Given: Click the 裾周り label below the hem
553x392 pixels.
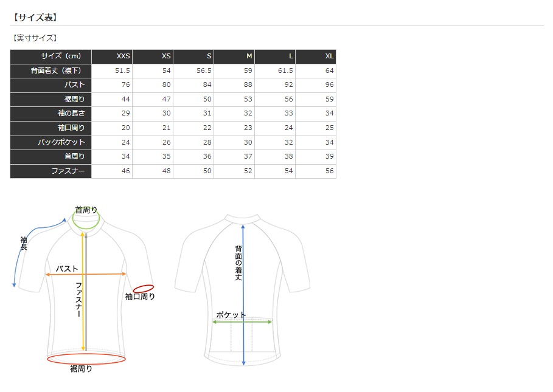Looking at the screenshot, I should click(x=81, y=369).
